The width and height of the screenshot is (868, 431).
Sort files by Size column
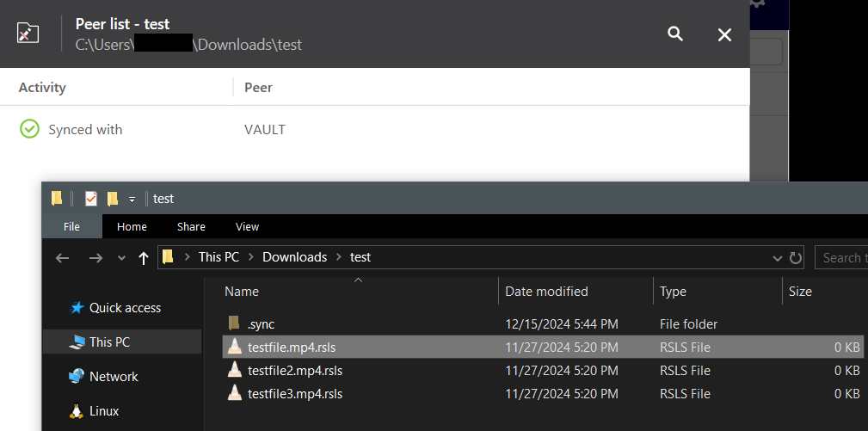800,291
